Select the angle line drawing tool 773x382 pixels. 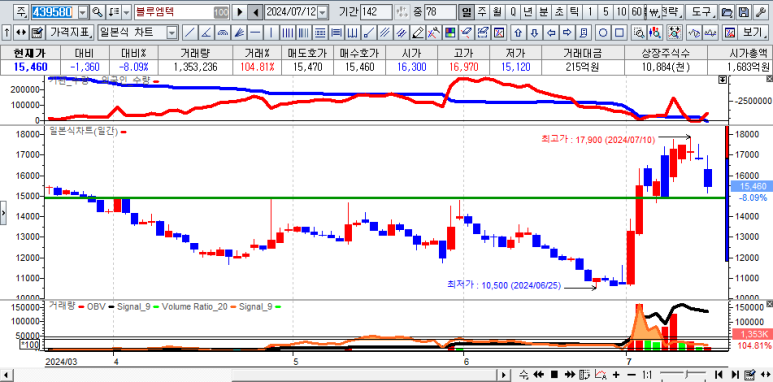pos(207,33)
